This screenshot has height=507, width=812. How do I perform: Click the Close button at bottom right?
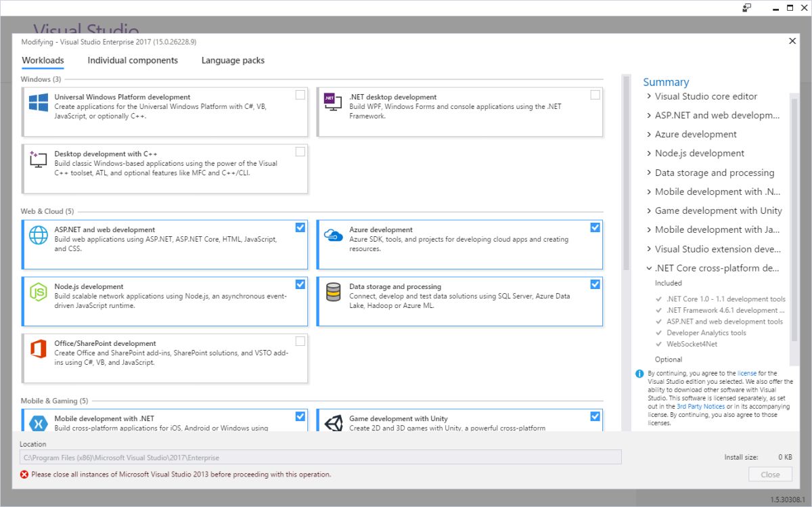pyautogui.click(x=770, y=475)
